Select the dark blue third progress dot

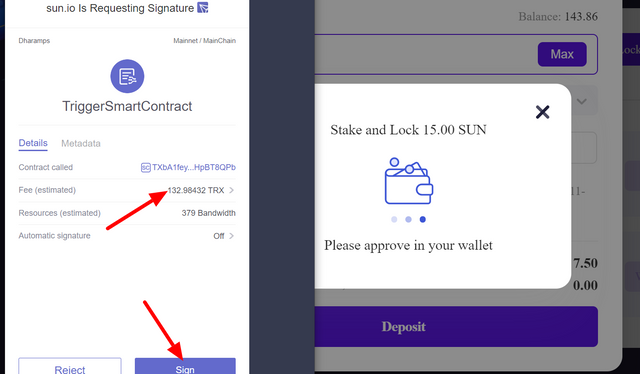[422, 220]
